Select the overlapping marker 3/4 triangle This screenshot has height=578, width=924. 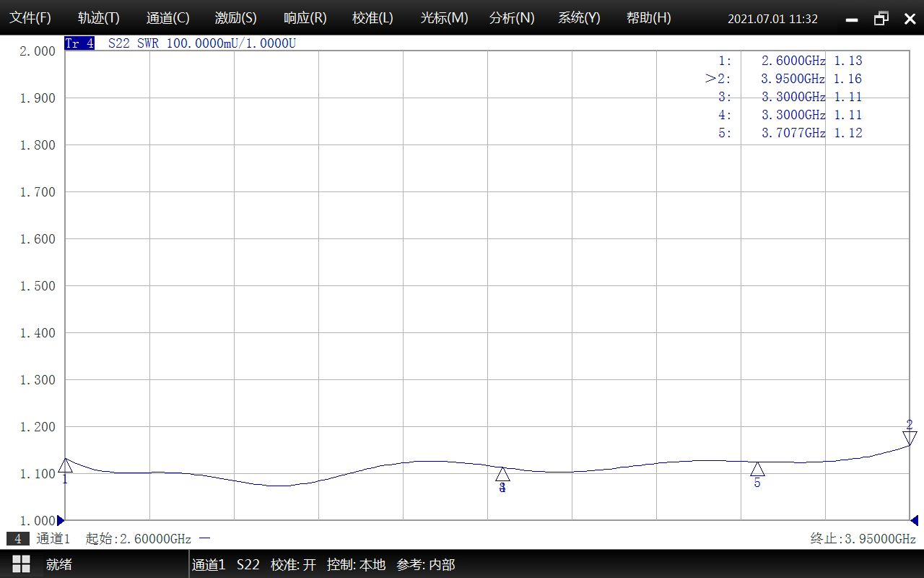(x=502, y=475)
